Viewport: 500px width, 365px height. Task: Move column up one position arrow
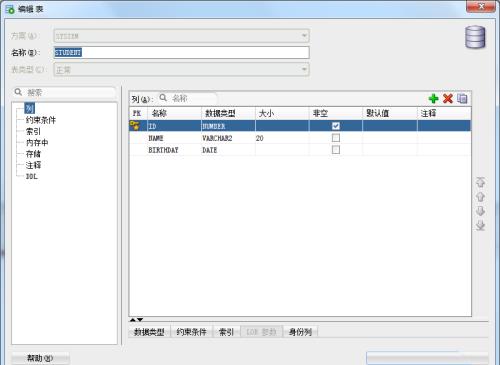[x=480, y=197]
